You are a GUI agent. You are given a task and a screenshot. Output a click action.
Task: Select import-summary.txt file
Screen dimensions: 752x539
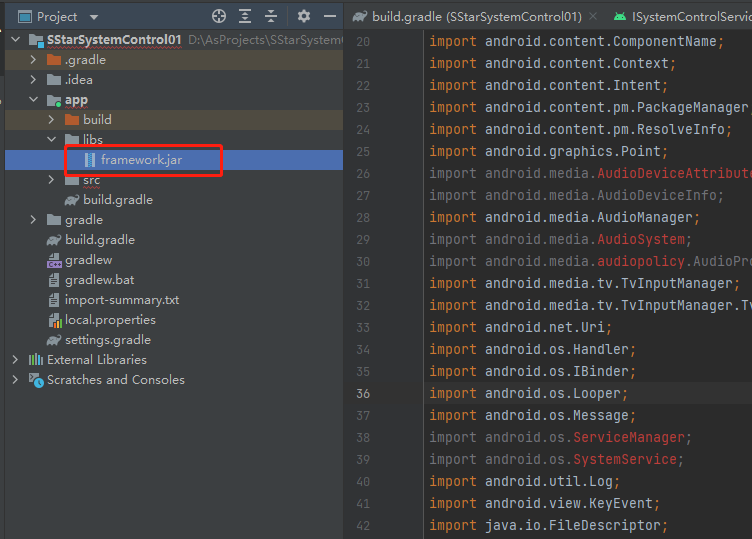point(122,300)
